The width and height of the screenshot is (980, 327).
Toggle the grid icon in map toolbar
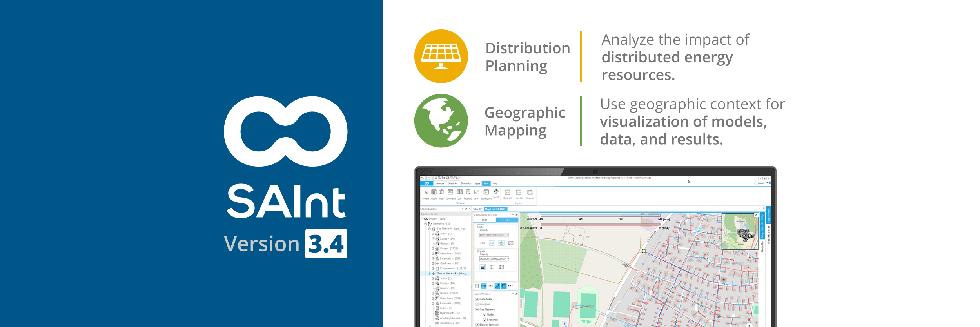(477, 286)
